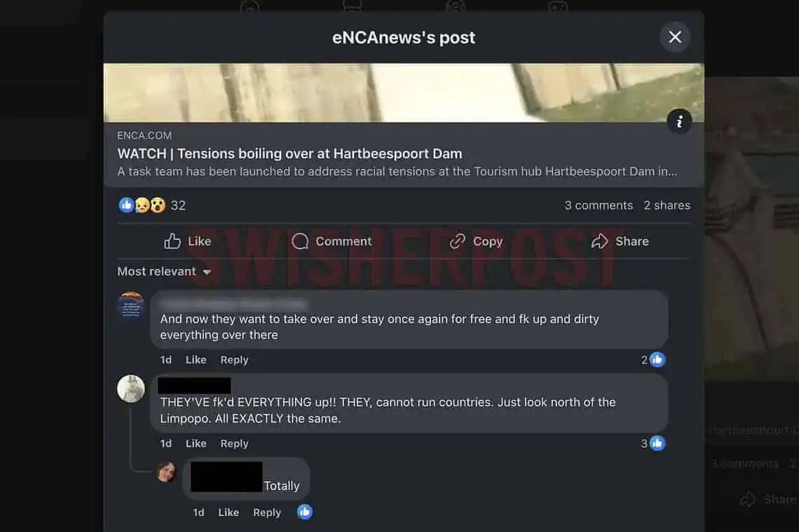
Task: Close the eNCAnews's post dialog
Action: point(675,36)
